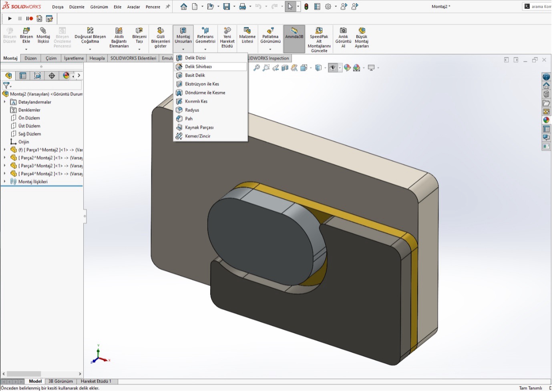Viewport: 553px width, 392px height.
Task: Open the Hareket Etüdü 1 bottom tab
Action: pyautogui.click(x=96, y=382)
